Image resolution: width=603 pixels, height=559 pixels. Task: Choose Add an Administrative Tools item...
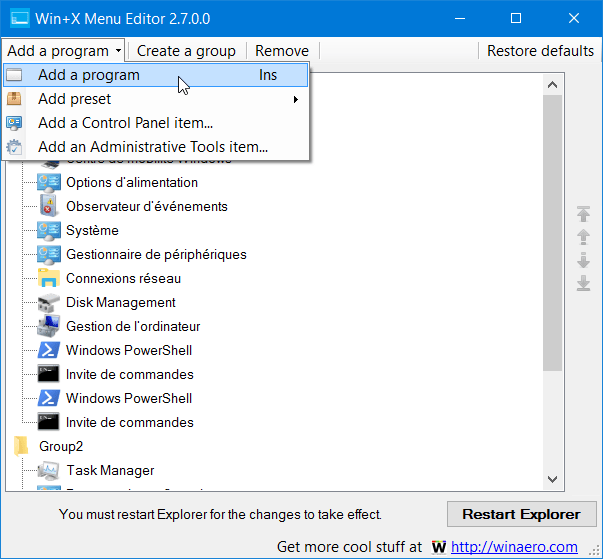(x=156, y=147)
